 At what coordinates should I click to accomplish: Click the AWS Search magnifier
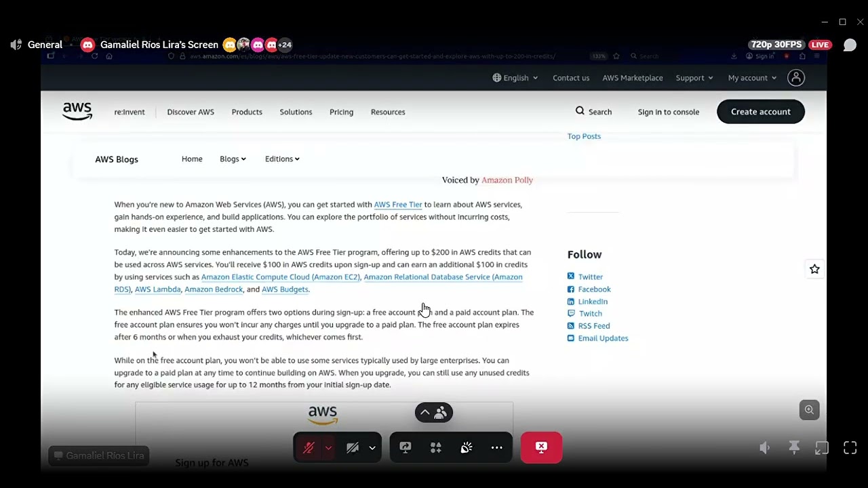(580, 111)
